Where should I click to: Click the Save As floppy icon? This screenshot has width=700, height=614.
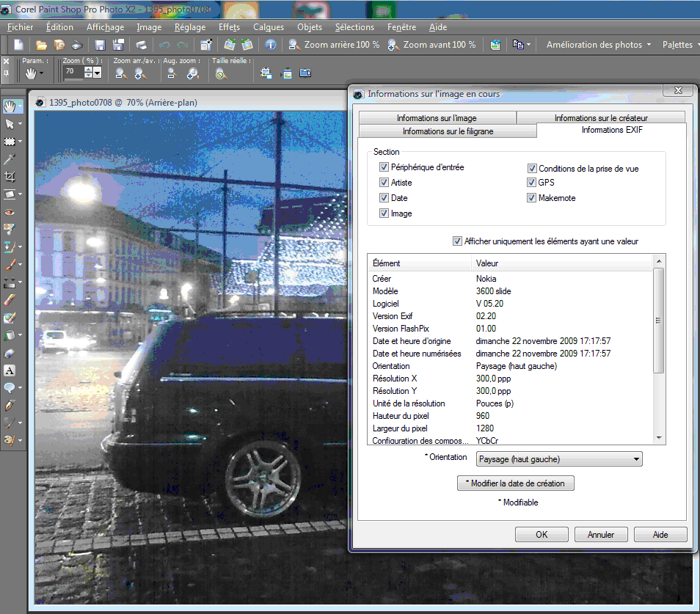(x=118, y=45)
